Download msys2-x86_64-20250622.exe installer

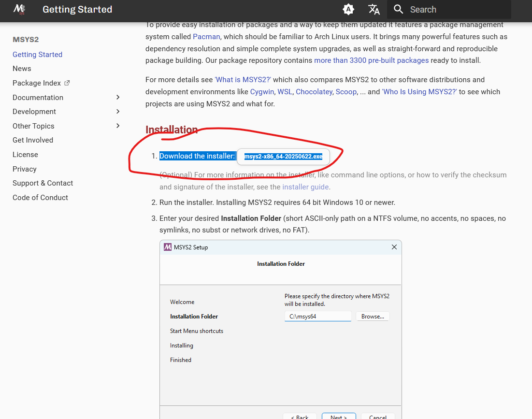click(283, 157)
